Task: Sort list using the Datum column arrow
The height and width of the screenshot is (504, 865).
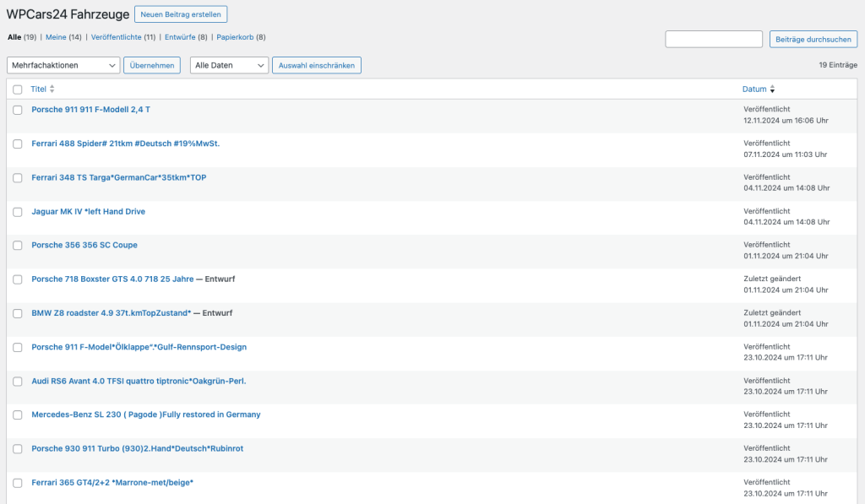Action: (772, 89)
